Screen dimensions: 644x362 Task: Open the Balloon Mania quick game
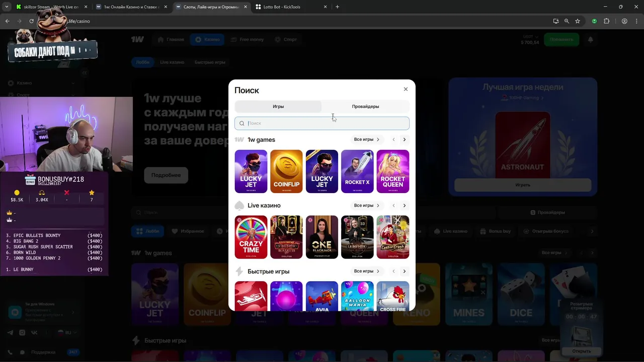click(357, 297)
